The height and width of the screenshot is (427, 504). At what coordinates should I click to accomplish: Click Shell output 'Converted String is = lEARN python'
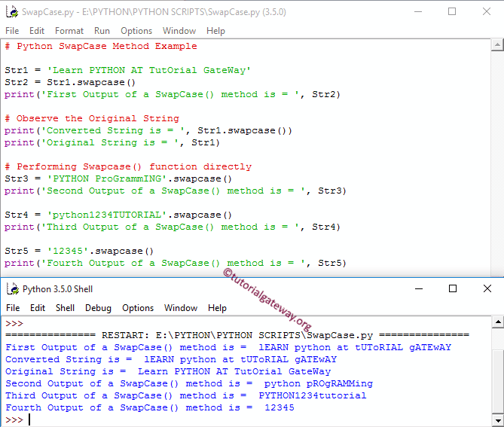tap(171, 359)
